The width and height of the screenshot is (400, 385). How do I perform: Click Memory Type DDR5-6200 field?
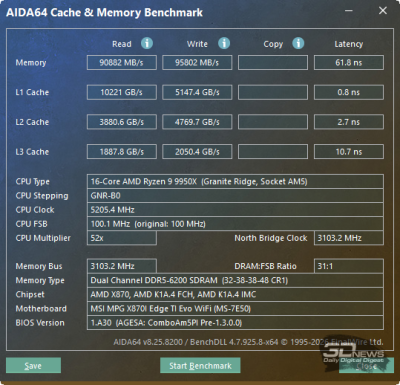click(x=235, y=280)
